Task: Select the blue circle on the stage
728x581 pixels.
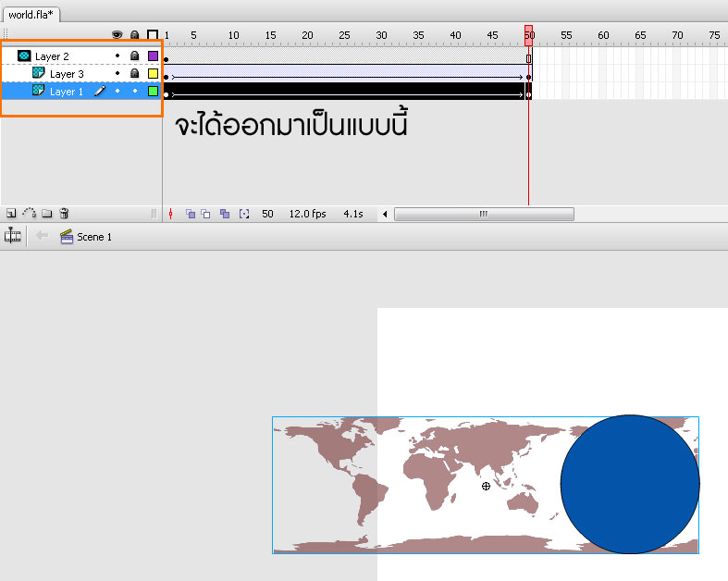Action: coord(630,484)
